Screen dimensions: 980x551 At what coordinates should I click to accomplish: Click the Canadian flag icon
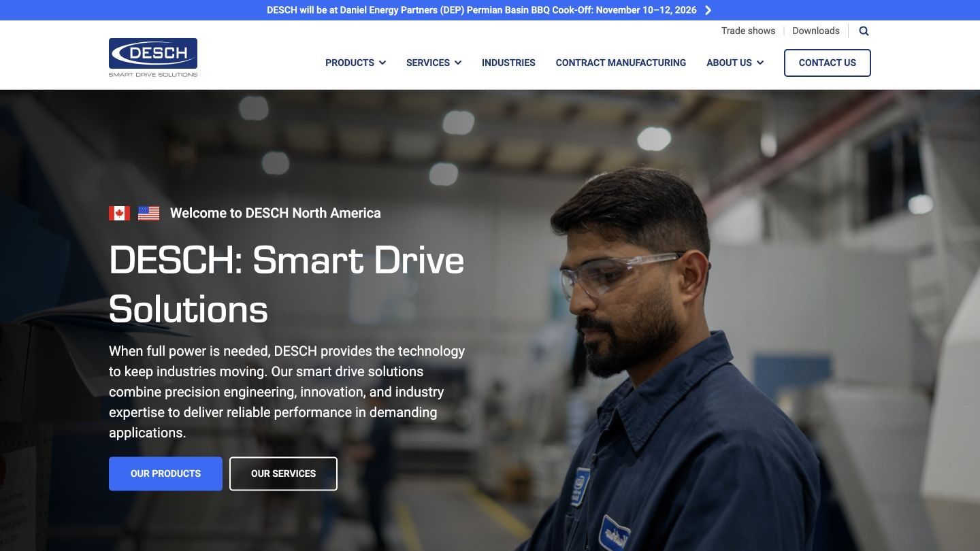pos(119,213)
